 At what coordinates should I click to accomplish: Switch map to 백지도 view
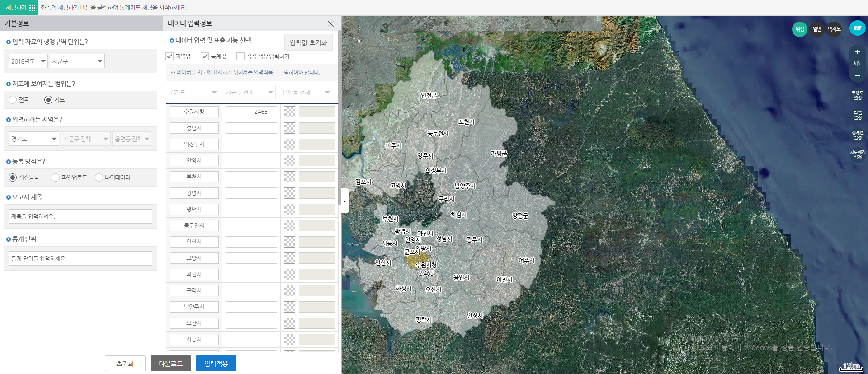pos(834,29)
